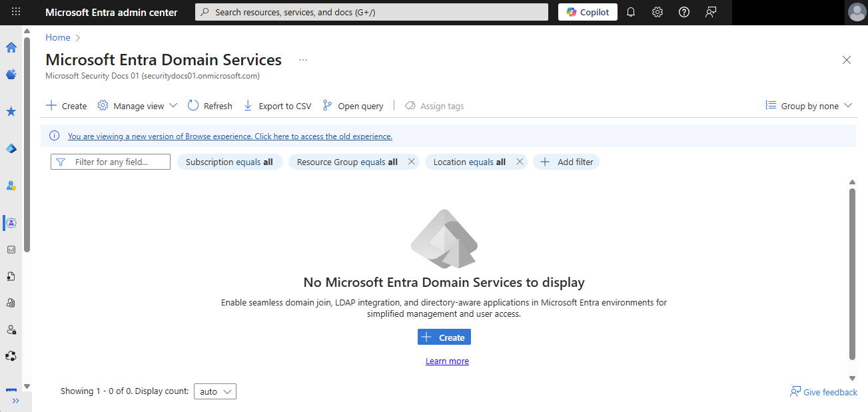The height and width of the screenshot is (412, 868).
Task: Navigate to Home via the breadcrumb
Action: (x=57, y=37)
